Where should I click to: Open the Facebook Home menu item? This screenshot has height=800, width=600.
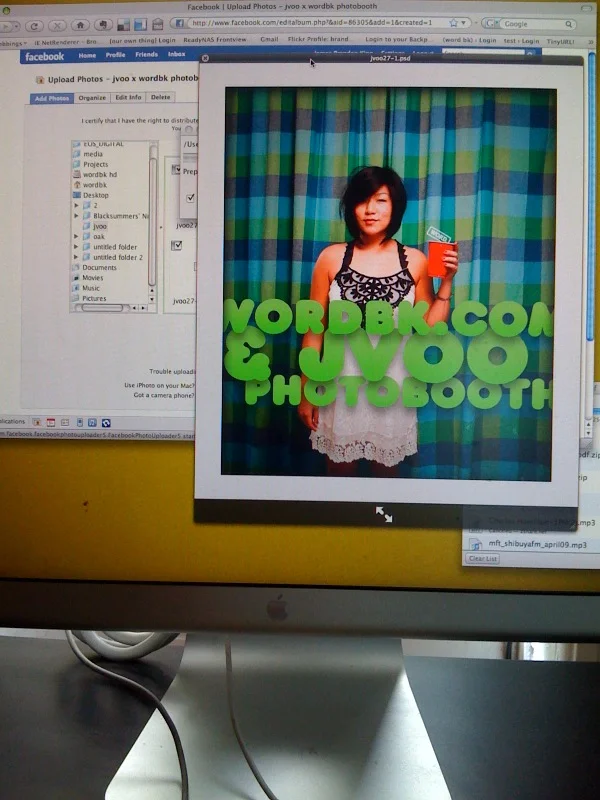[87, 55]
